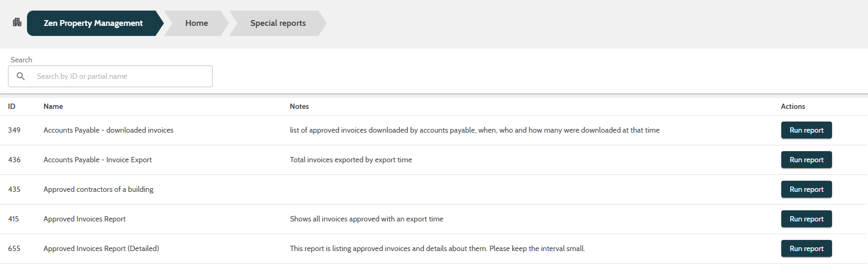This screenshot has height=269, width=868.
Task: Click the ID cell showing 655
Action: coord(14,248)
